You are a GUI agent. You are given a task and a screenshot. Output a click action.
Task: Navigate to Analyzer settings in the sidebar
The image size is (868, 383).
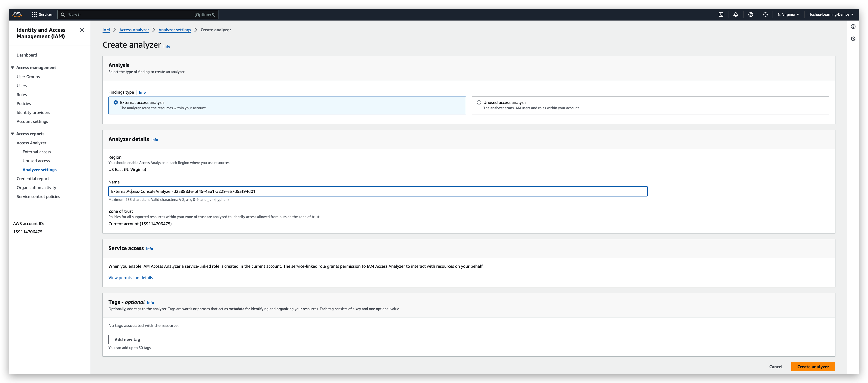39,169
